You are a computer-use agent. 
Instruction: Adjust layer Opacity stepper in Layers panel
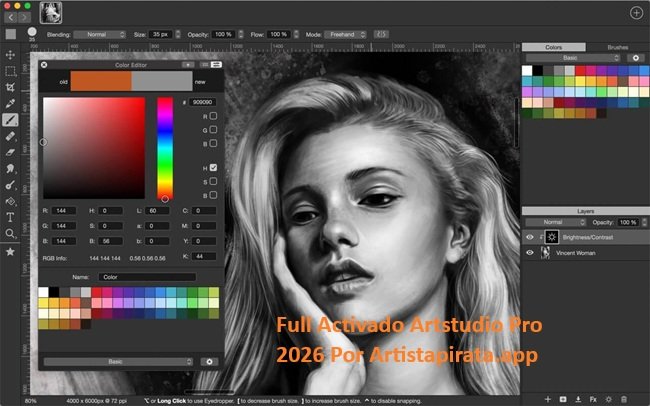[644, 222]
